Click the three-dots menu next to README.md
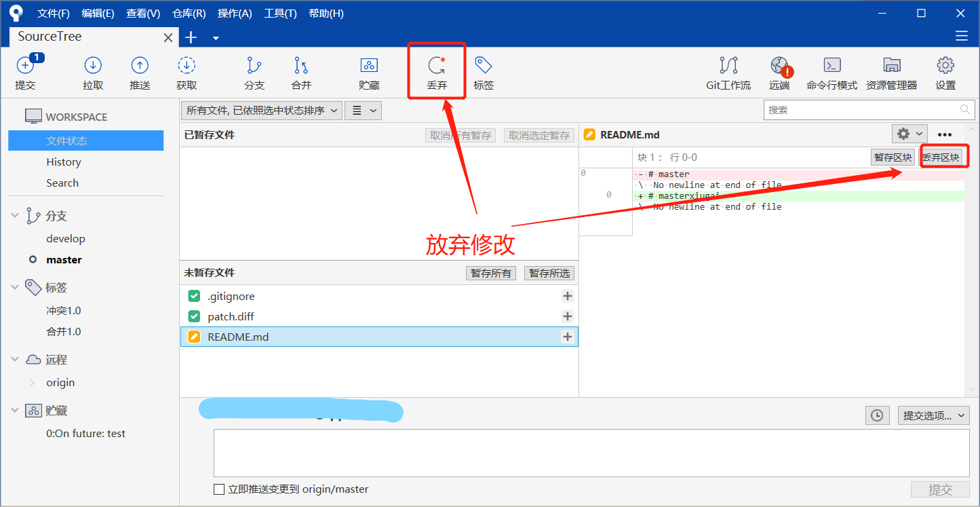This screenshot has height=507, width=980. (x=945, y=134)
